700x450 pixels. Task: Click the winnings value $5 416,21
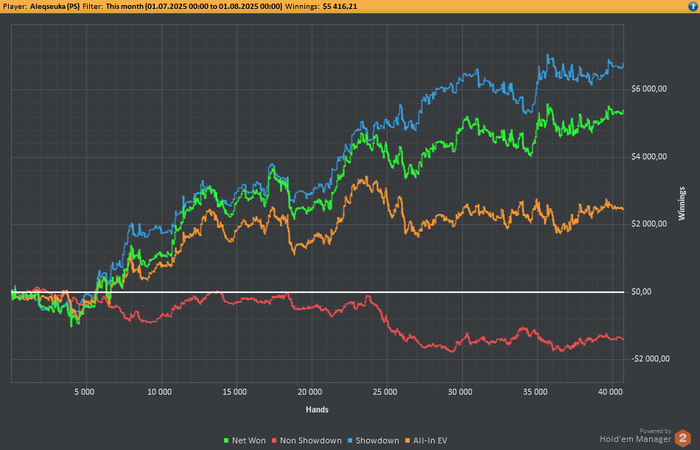pos(340,7)
